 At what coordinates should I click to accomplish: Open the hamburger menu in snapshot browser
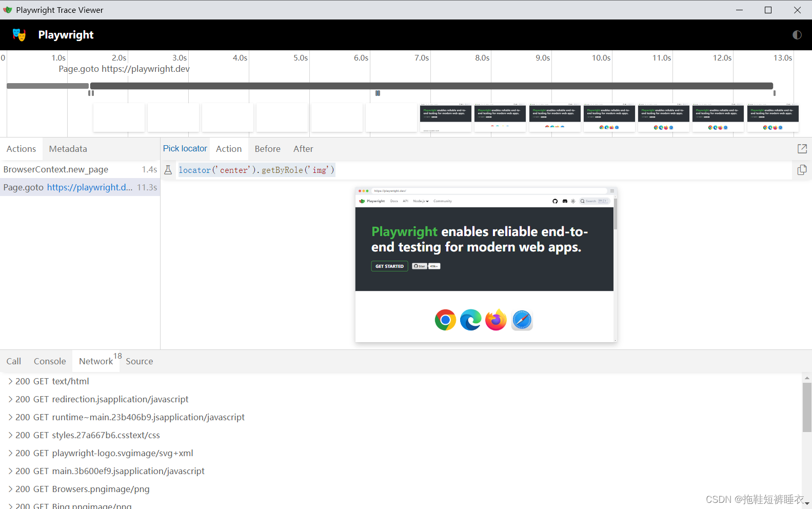point(612,191)
